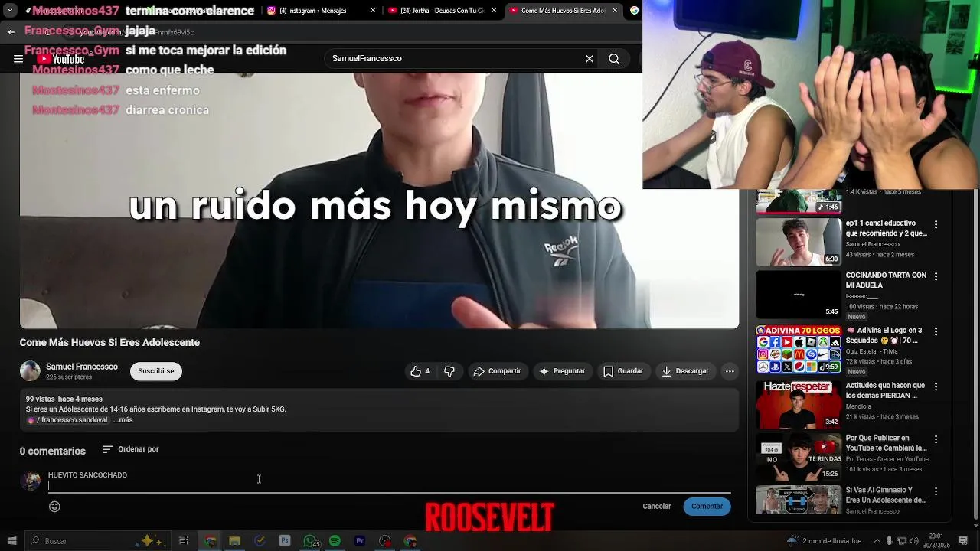Open options for COCINANDO TARTA video

point(936,276)
